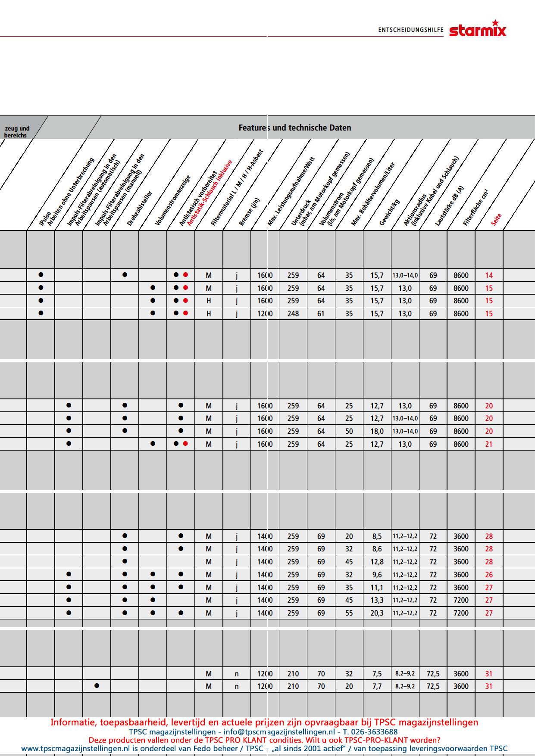
Task: Click the weight value '8,5'
Action: [377, 536]
